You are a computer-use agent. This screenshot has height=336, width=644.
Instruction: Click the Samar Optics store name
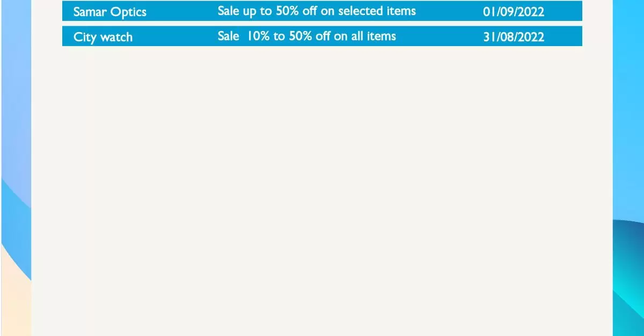[x=109, y=12]
